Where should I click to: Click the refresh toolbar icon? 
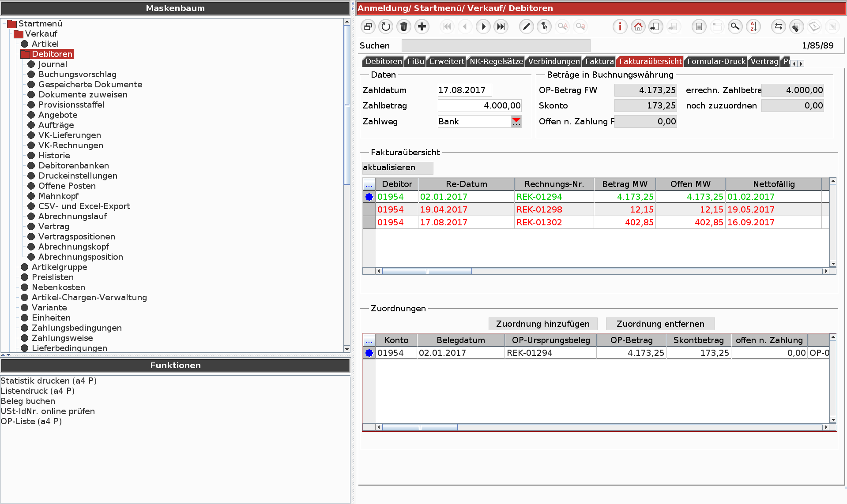(386, 27)
